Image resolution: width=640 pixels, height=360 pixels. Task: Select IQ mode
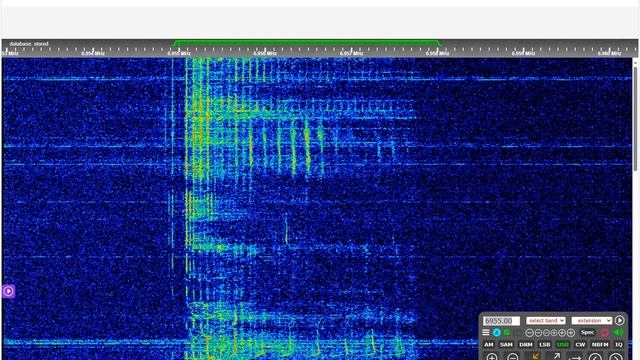(619, 344)
